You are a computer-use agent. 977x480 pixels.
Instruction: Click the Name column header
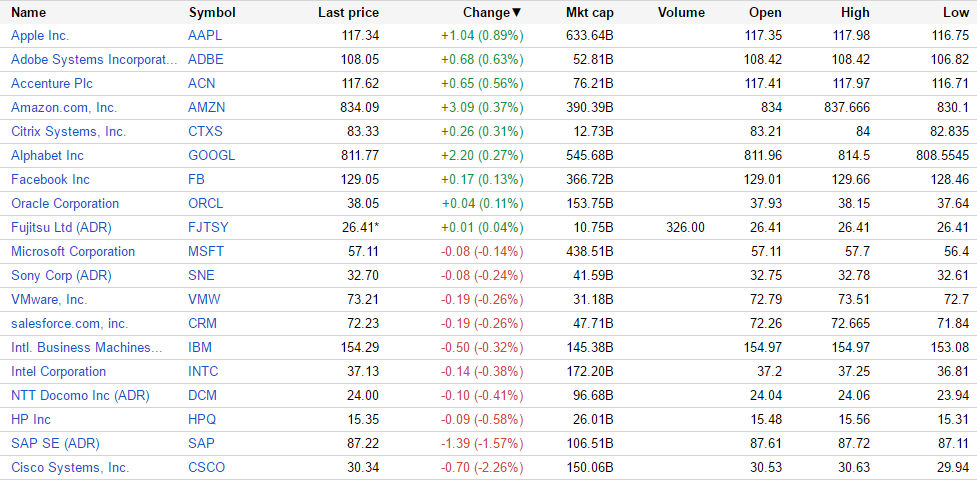(x=28, y=12)
